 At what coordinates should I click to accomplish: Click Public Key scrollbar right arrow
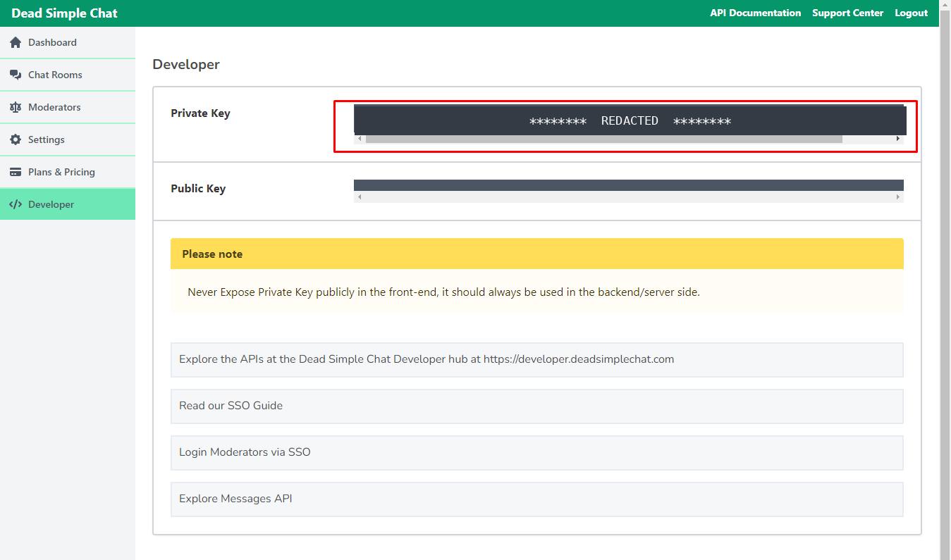898,197
